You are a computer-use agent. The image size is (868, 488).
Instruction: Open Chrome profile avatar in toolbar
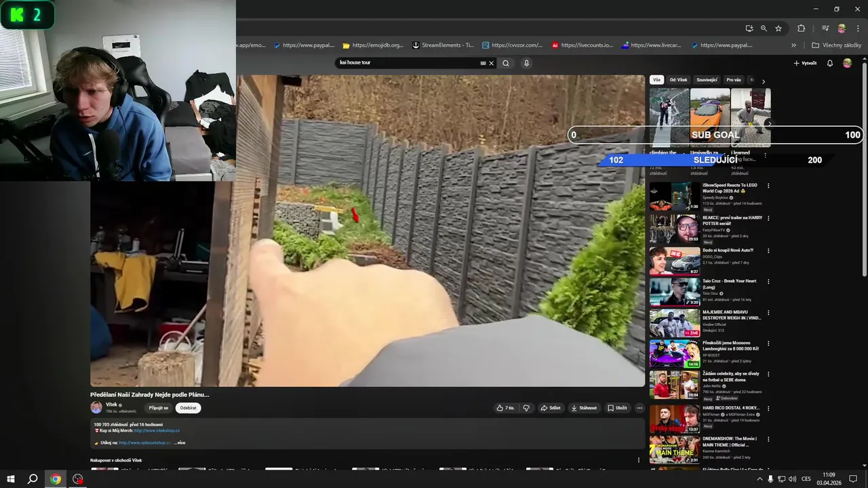click(842, 28)
